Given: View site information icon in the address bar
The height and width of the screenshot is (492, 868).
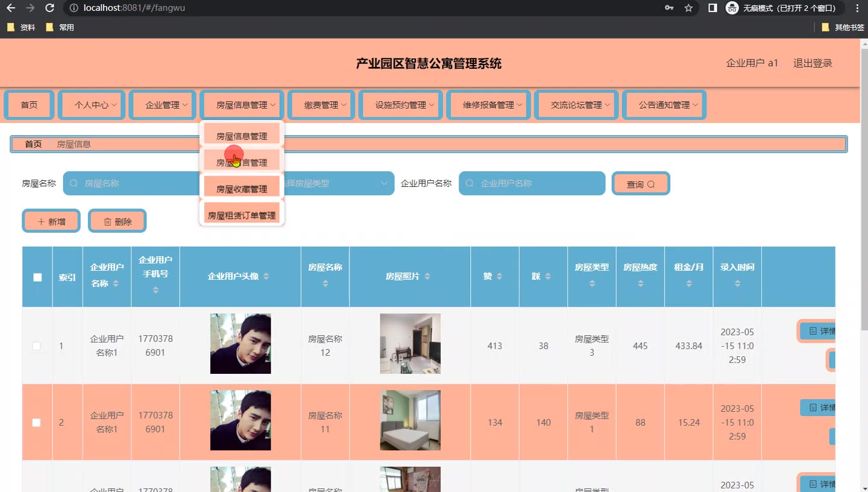Looking at the screenshot, I should tap(74, 8).
